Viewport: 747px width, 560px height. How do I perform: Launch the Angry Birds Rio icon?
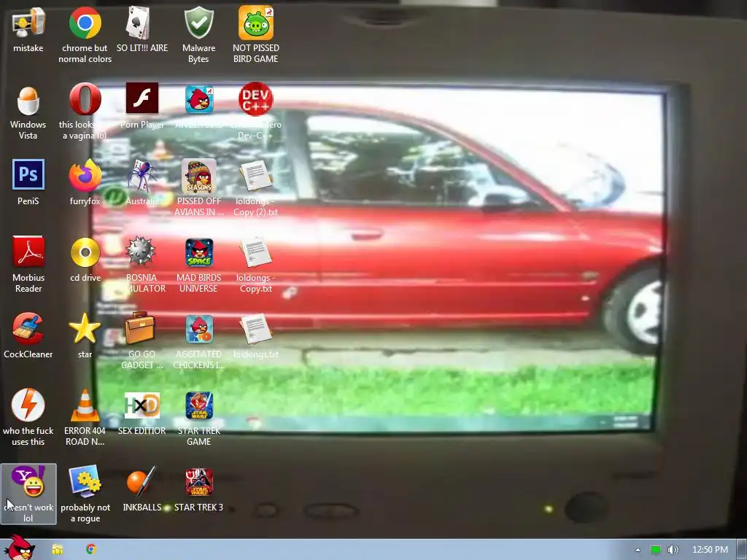pos(199,329)
